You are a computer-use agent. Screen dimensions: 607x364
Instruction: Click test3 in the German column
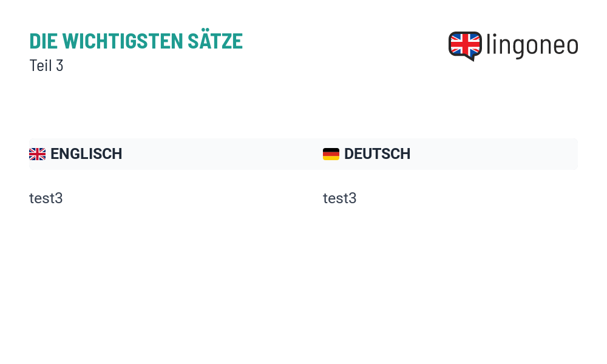tap(339, 198)
